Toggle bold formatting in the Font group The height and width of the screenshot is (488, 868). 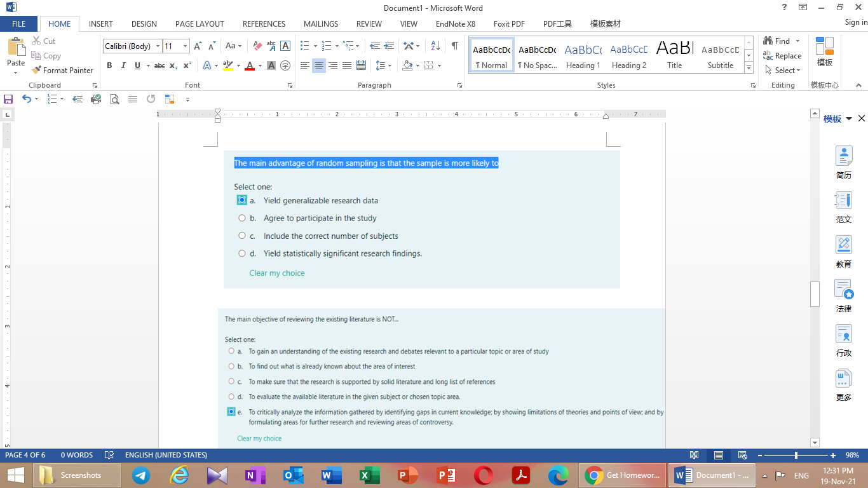[x=109, y=65]
